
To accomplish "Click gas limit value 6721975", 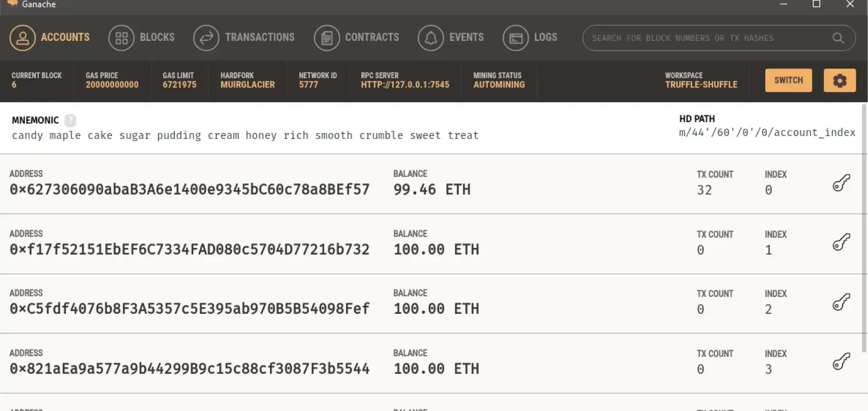I will coord(179,85).
